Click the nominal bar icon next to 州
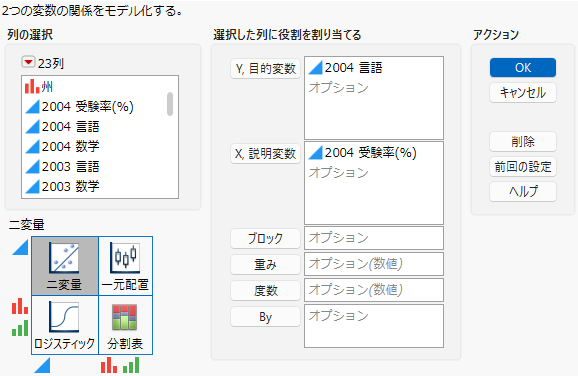 click(x=32, y=87)
